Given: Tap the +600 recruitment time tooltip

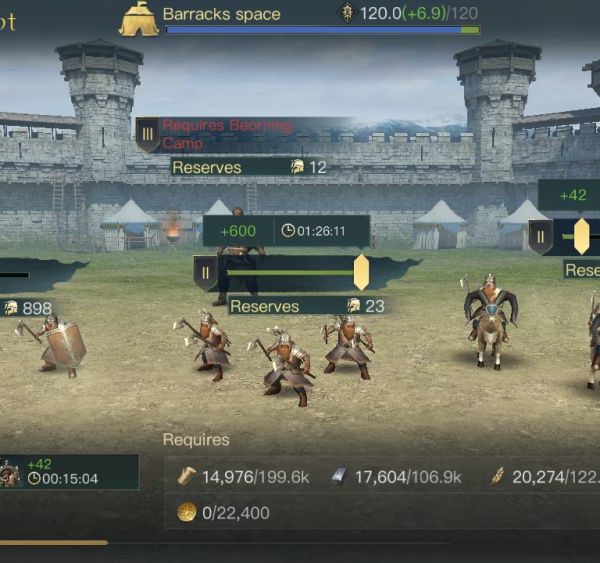Looking at the screenshot, I should pyautogui.click(x=286, y=231).
